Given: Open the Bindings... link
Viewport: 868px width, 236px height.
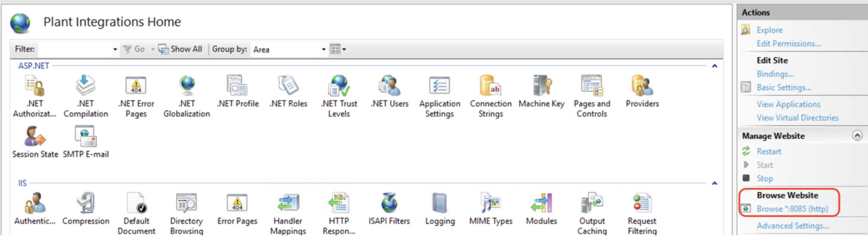Looking at the screenshot, I should coord(775,74).
